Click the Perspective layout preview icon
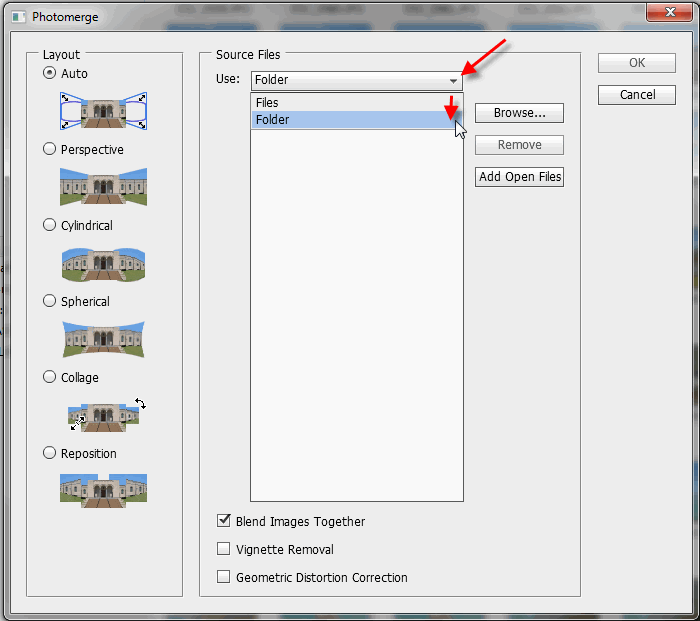The width and height of the screenshot is (700, 621). point(103,186)
